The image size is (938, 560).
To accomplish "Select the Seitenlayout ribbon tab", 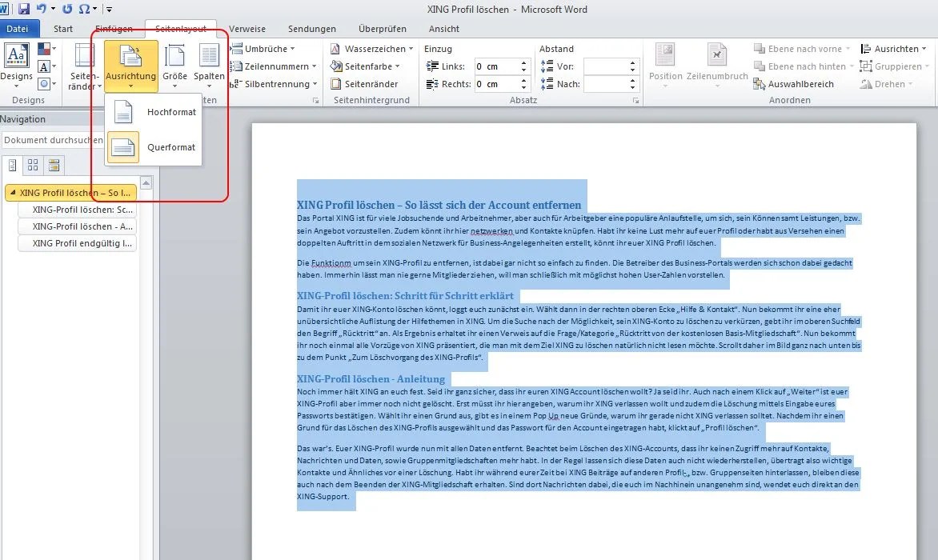I will [181, 29].
